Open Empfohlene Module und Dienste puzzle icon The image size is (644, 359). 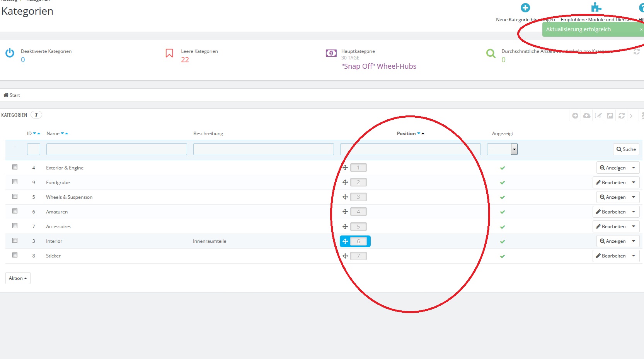tap(596, 8)
